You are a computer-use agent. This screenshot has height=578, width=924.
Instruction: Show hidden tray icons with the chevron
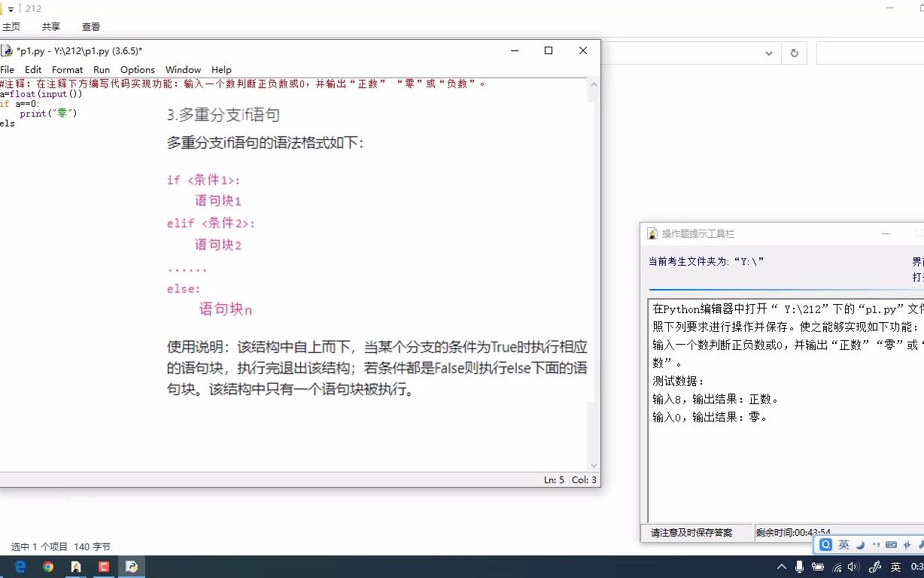pos(782,567)
